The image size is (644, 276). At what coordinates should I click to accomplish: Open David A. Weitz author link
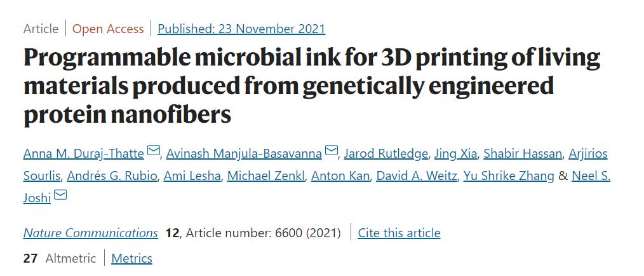[x=416, y=176]
